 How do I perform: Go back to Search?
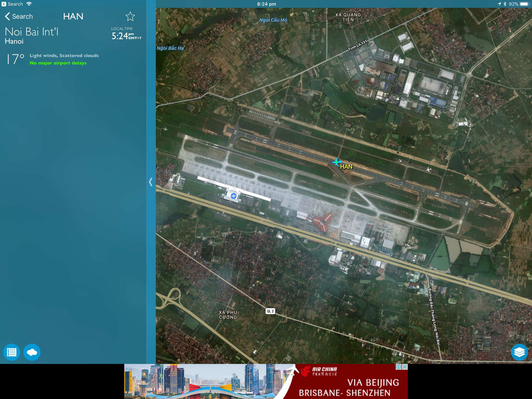19,16
